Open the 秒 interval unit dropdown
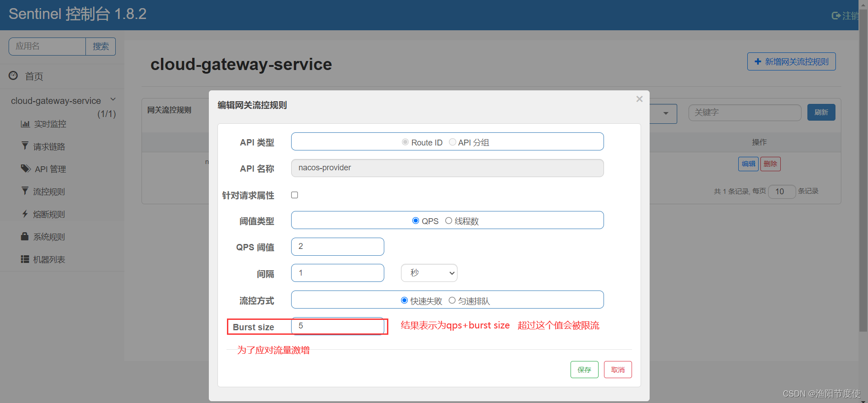The image size is (868, 403). [x=429, y=273]
